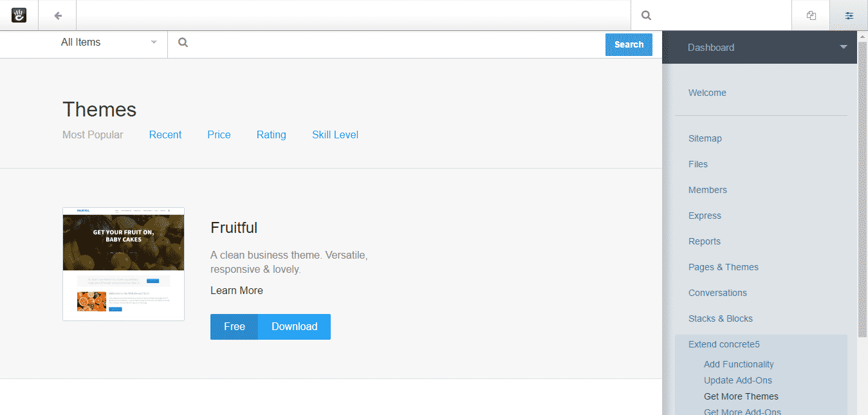868x415 pixels.
Task: Sort themes by Rating
Action: (x=271, y=134)
